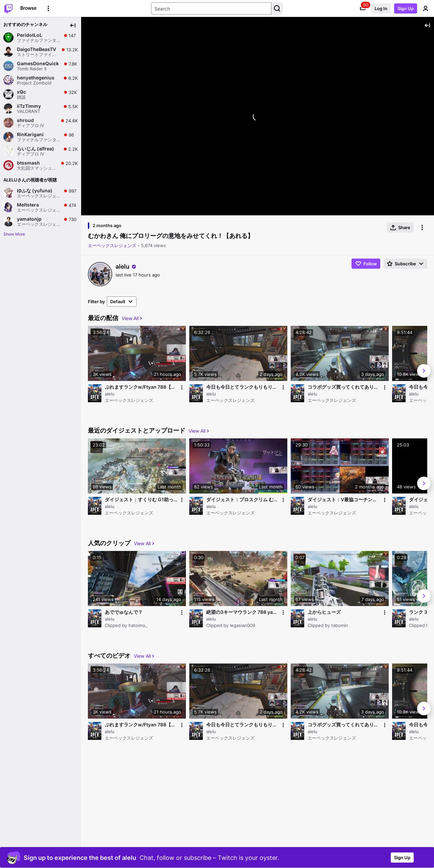The image size is (434, 868).
Task: Click the PeridotLoL channel avatar
Action: [x=8, y=37]
